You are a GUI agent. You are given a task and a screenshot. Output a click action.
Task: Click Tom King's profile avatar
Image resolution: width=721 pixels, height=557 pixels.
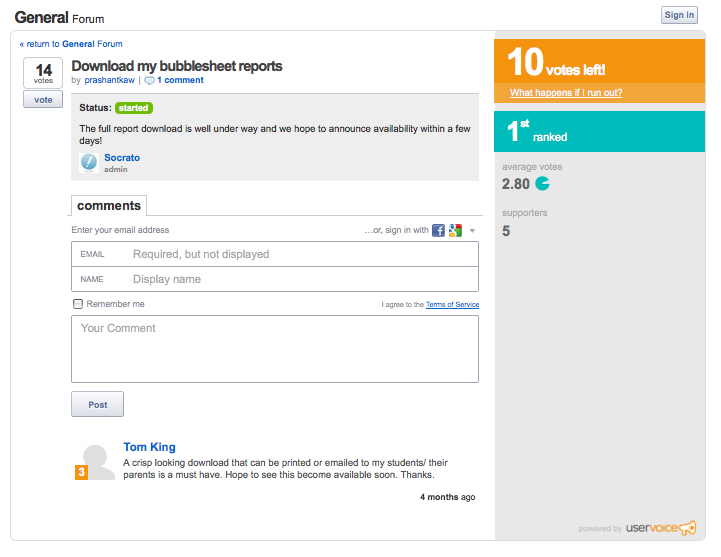point(95,462)
